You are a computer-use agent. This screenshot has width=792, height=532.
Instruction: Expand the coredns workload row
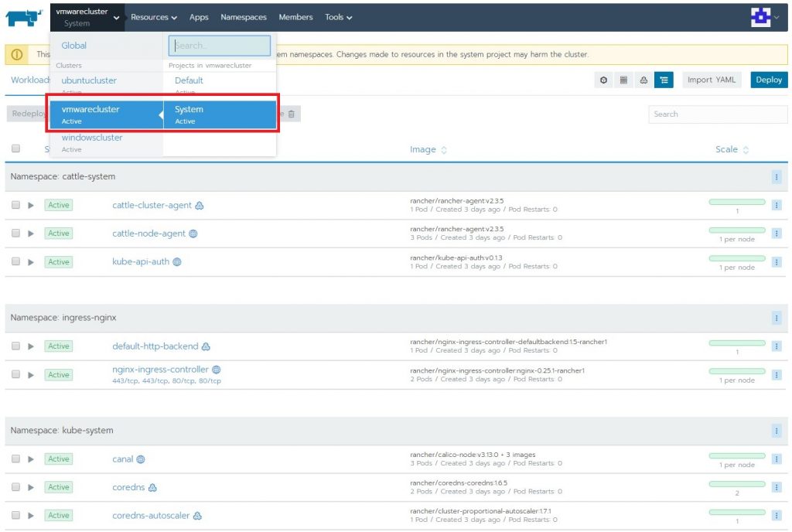tap(31, 488)
